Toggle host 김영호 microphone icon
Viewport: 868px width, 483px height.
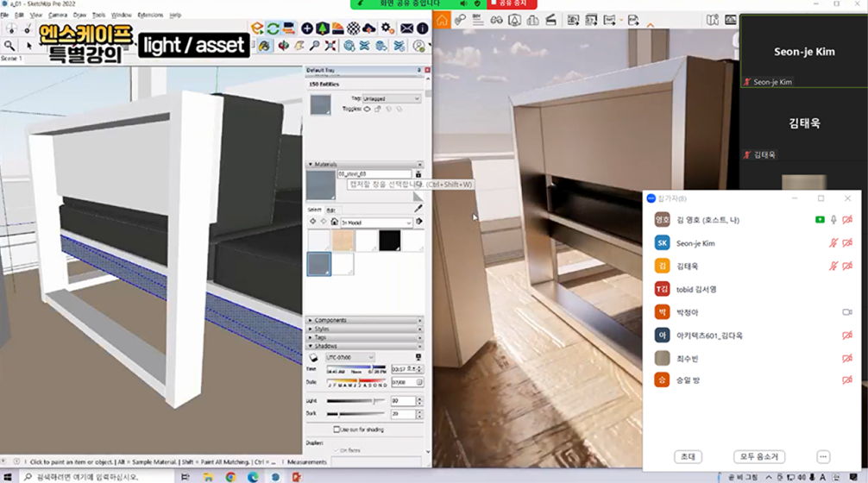[x=833, y=220]
